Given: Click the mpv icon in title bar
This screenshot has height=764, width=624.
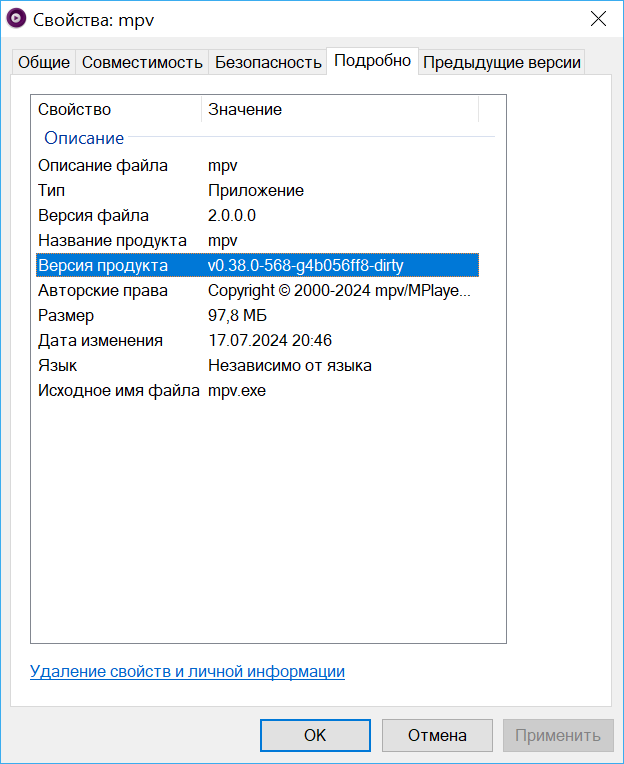Looking at the screenshot, I should pyautogui.click(x=17, y=19).
